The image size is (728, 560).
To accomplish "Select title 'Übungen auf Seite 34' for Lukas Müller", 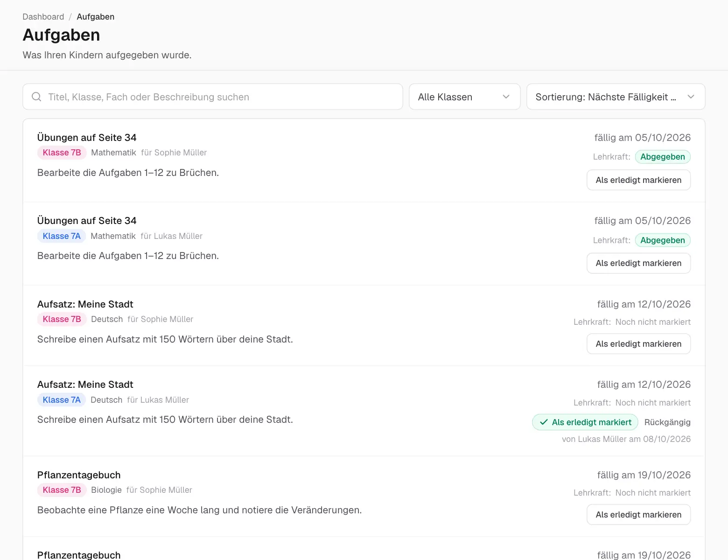I will [x=87, y=221].
